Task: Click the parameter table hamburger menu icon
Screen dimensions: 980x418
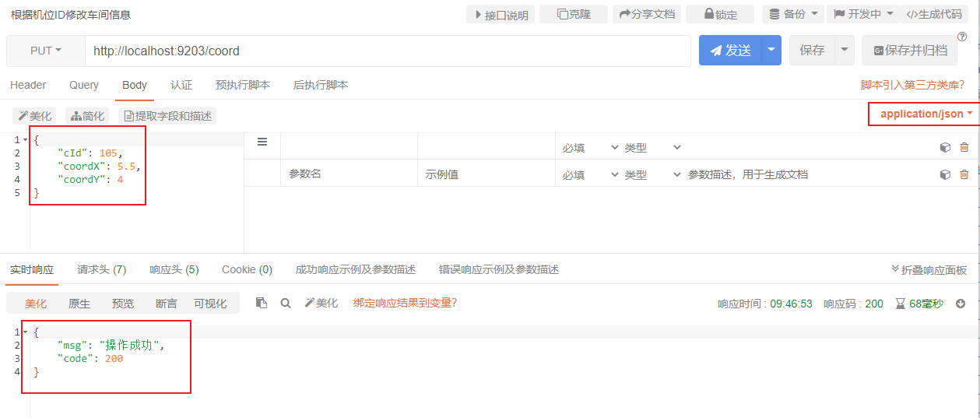Action: tap(262, 142)
